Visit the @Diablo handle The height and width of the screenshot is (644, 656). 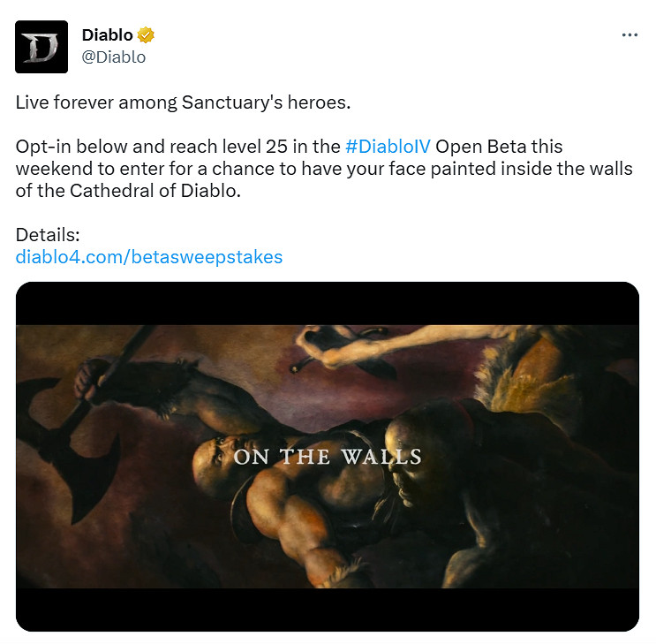point(114,57)
